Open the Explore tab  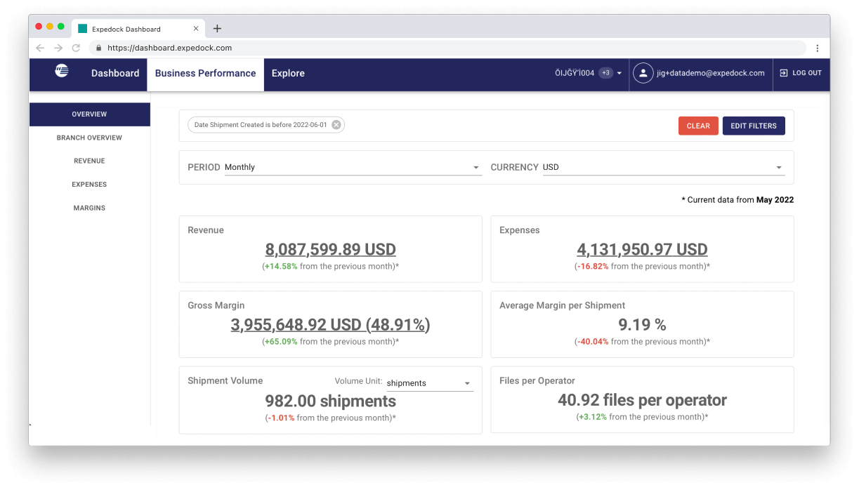coord(288,73)
